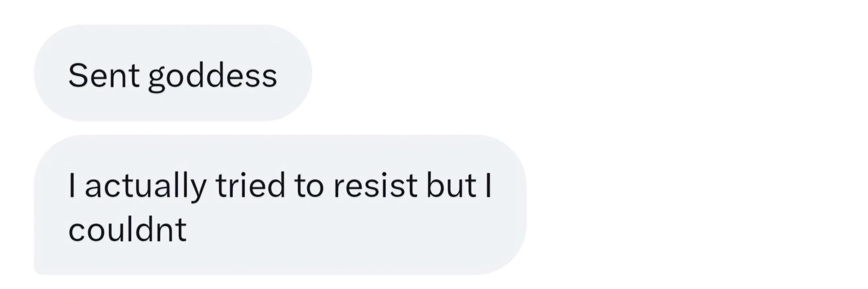Image resolution: width=868 pixels, height=289 pixels.
Task: Click bubble padding below the word "couldnt"
Action: pyautogui.click(x=127, y=259)
